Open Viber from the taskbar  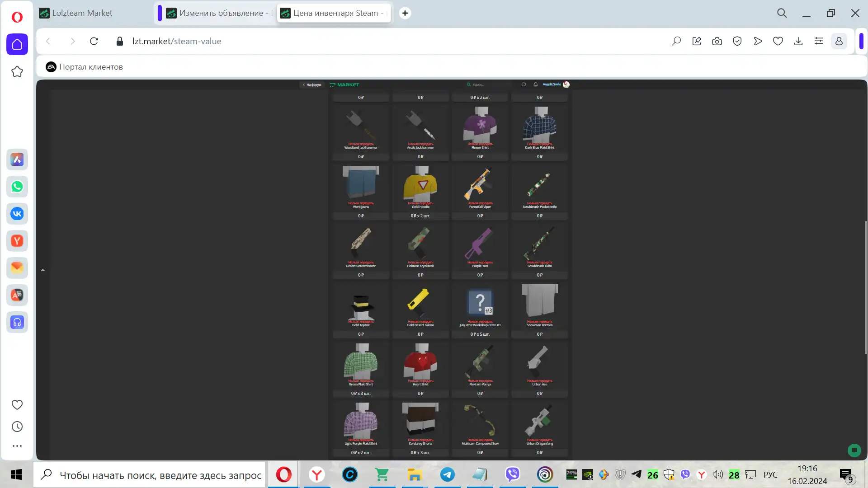coord(513,474)
